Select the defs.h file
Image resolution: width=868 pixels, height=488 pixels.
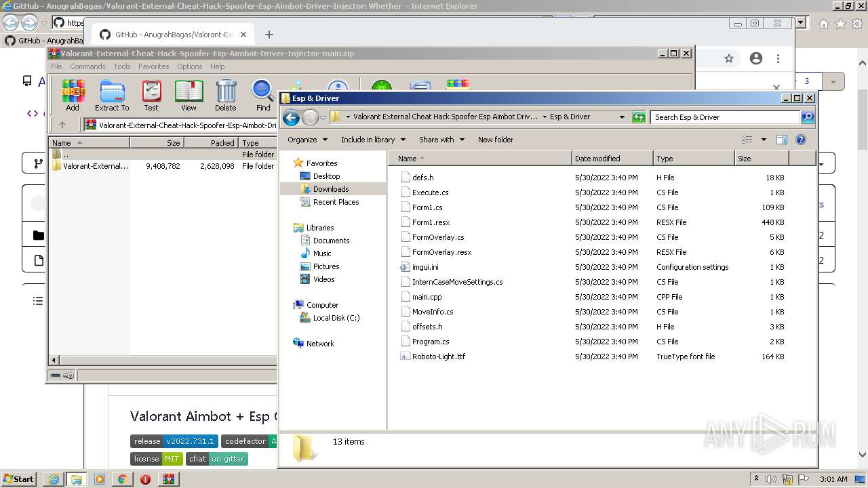422,178
